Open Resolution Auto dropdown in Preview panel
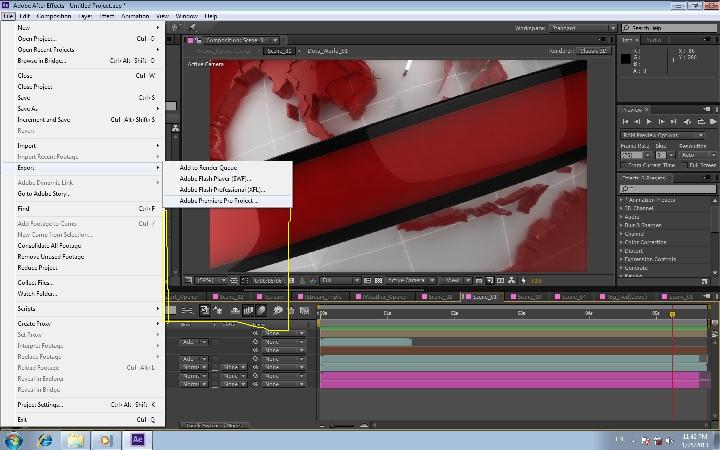The image size is (720, 450). pyautogui.click(x=698, y=155)
